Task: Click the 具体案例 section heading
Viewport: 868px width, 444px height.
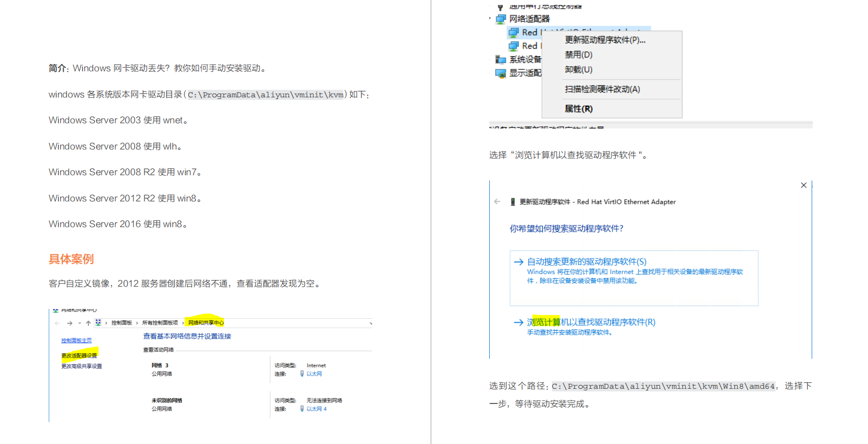Action: 71,259
